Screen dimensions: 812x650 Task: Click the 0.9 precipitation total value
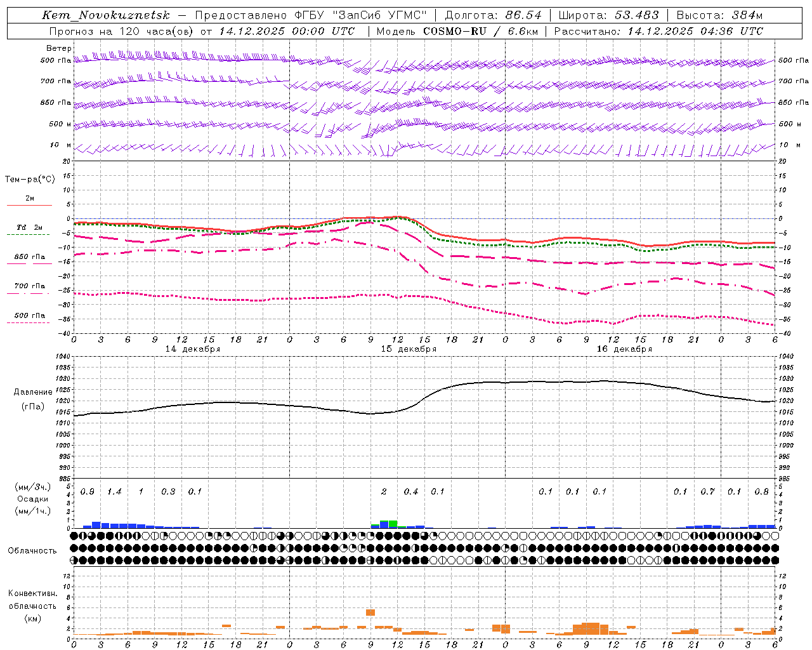tap(88, 492)
